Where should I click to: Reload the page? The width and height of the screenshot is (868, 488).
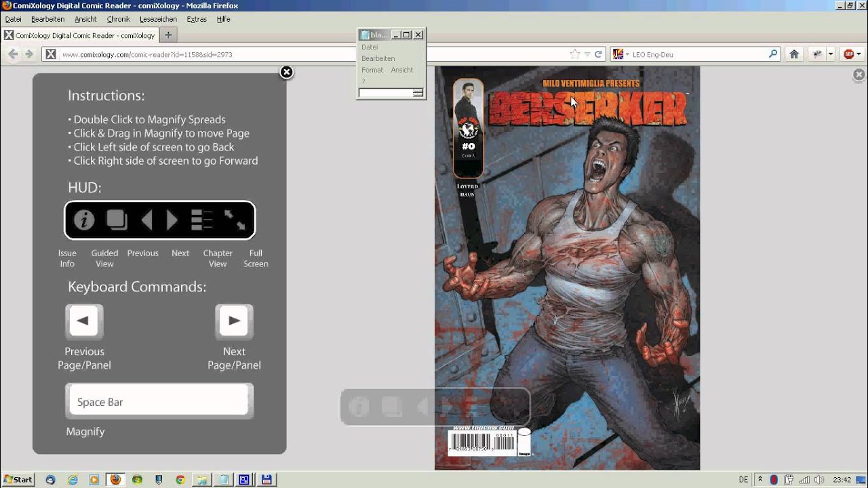(599, 54)
